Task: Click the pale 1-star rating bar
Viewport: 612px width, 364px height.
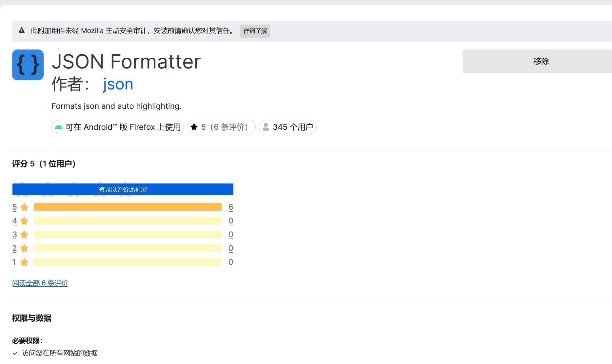Action: click(x=128, y=262)
